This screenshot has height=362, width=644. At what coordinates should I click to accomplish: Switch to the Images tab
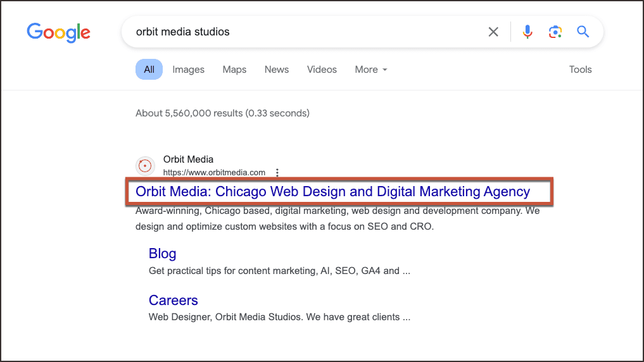click(188, 70)
